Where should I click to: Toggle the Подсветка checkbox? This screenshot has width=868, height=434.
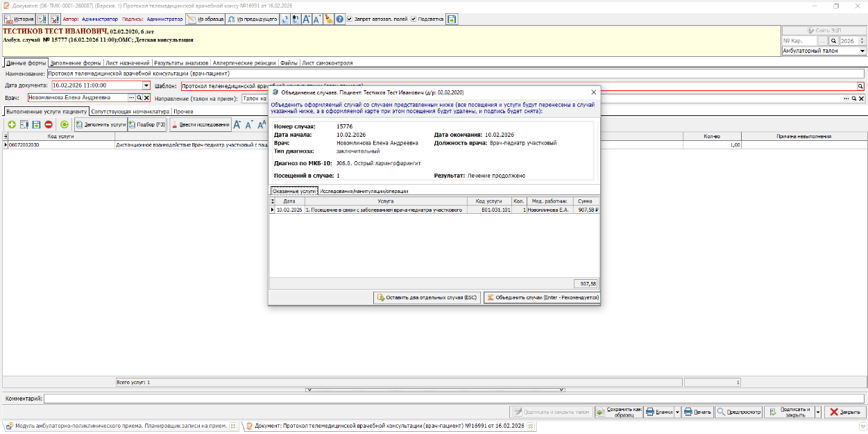point(414,19)
